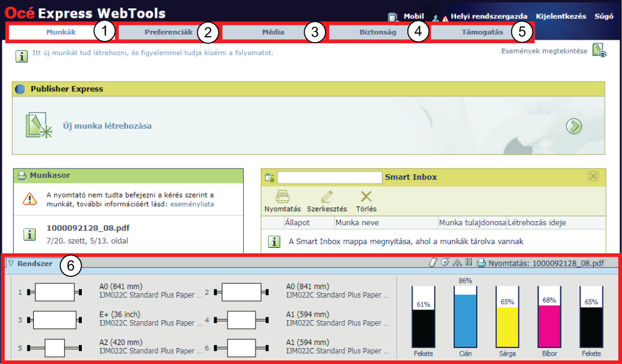
Task: Click the info icon beside 1000092128_08.pdf job
Action: (30, 234)
